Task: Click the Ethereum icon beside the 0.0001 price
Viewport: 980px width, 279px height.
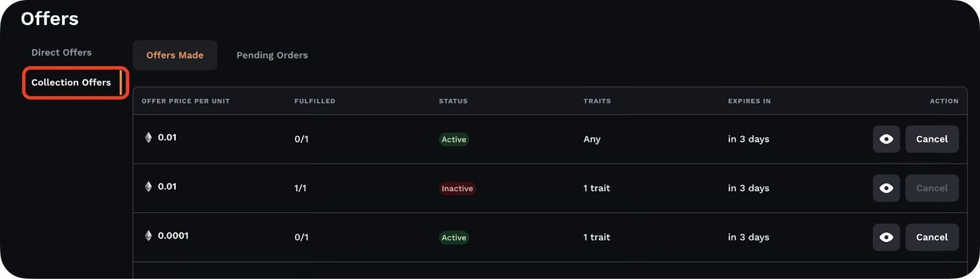Action: (x=148, y=235)
